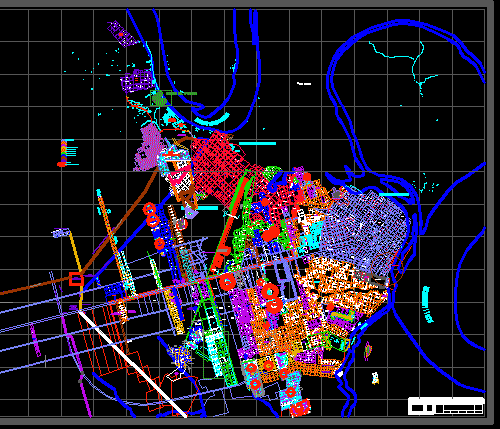Select the topmost red circle marker near blue diagonal
The width and height of the screenshot is (500, 429).
pyautogui.click(x=149, y=209)
